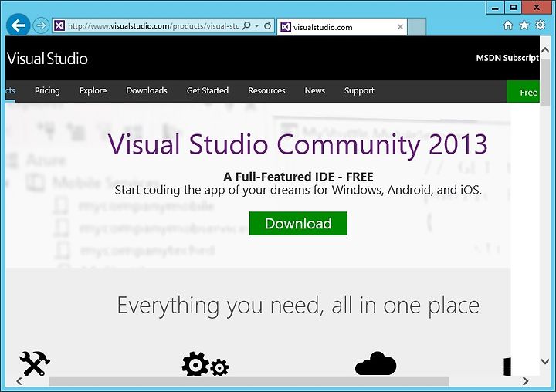Select the visualstudio.com browser tab
This screenshot has width=556, height=392.
342,27
